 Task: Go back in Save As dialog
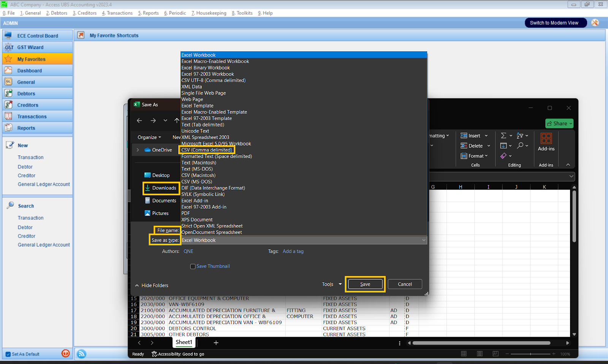pyautogui.click(x=139, y=120)
